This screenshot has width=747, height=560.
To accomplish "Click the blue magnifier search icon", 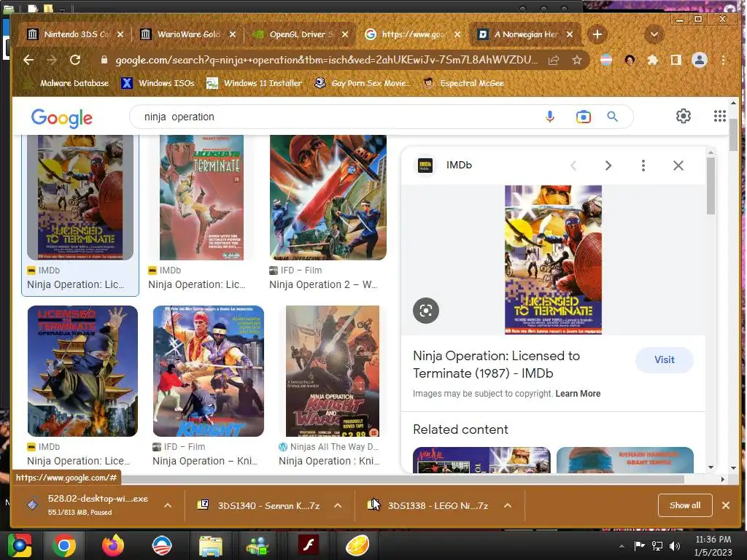I will (x=612, y=117).
